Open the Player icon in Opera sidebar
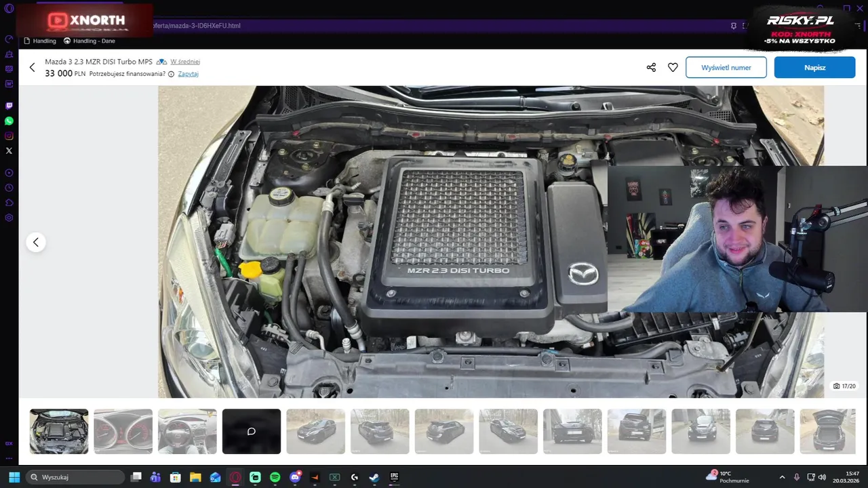Image resolution: width=868 pixels, height=488 pixels. tap(9, 173)
